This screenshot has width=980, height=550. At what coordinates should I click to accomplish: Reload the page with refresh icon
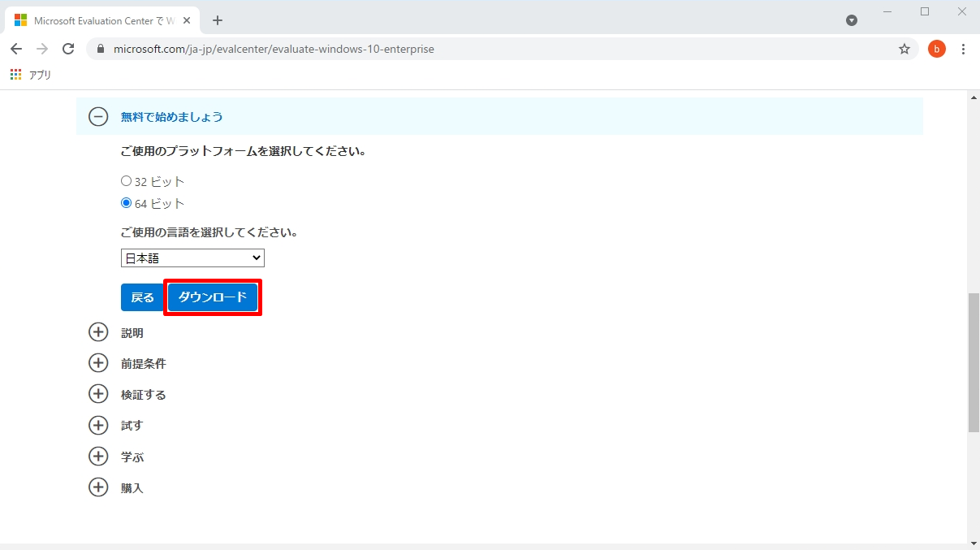tap(68, 49)
